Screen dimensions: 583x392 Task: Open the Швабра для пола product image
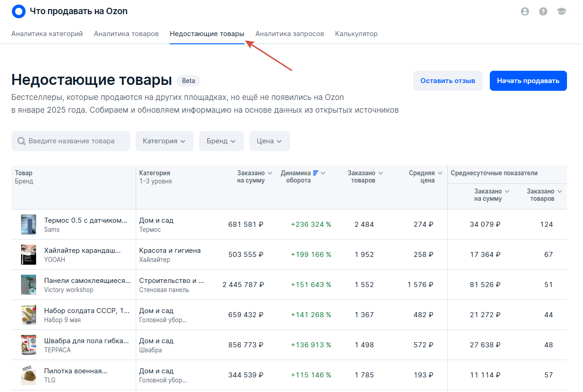28,345
